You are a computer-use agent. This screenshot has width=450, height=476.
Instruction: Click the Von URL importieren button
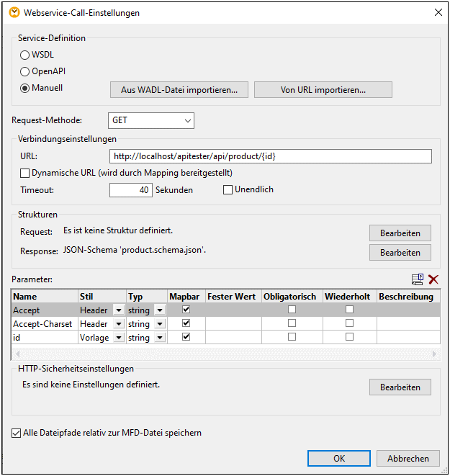click(323, 90)
